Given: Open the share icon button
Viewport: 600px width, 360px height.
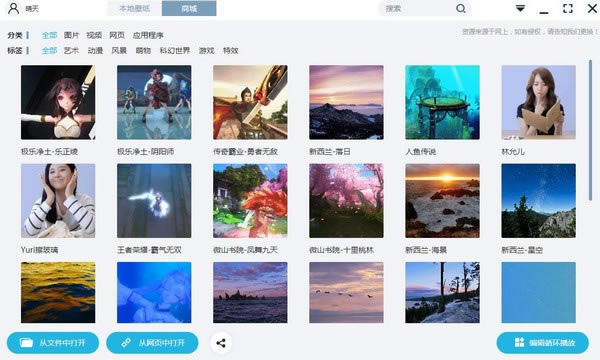Looking at the screenshot, I should [x=221, y=343].
